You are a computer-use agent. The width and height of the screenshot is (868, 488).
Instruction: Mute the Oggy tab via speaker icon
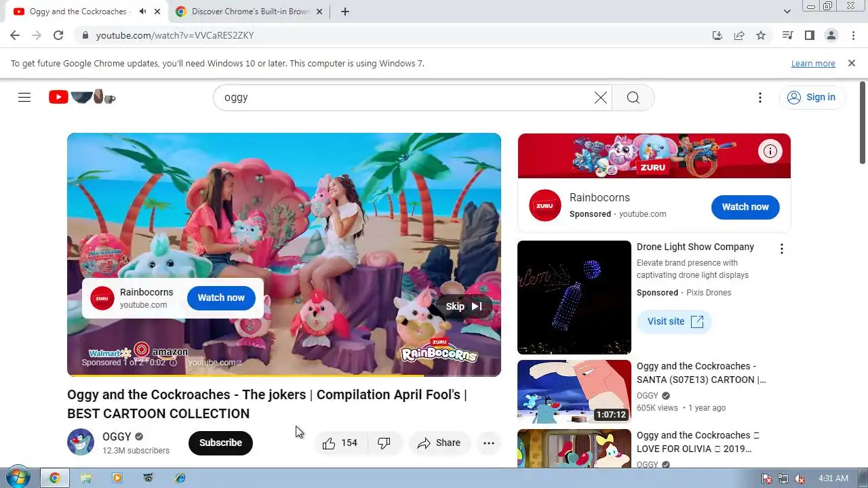[x=142, y=12]
